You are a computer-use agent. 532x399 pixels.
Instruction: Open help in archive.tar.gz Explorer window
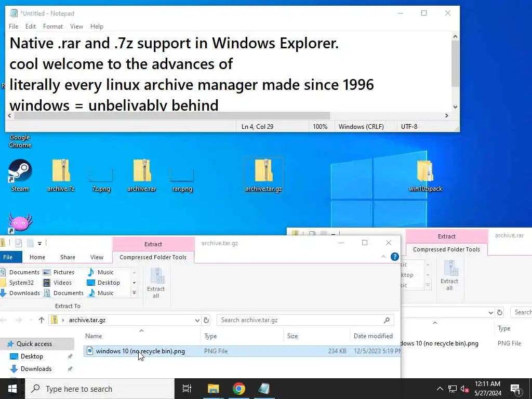tap(395, 257)
